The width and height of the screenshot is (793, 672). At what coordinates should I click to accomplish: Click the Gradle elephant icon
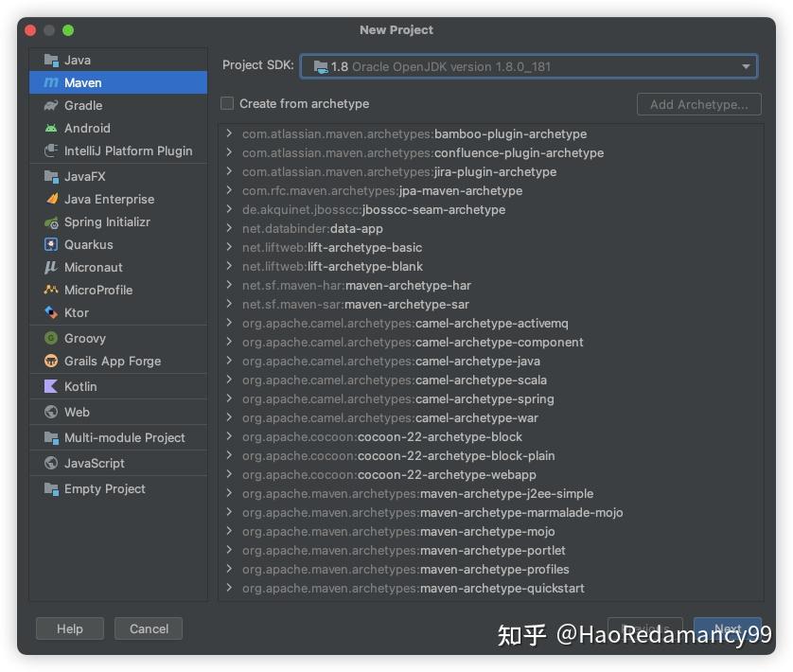click(51, 105)
